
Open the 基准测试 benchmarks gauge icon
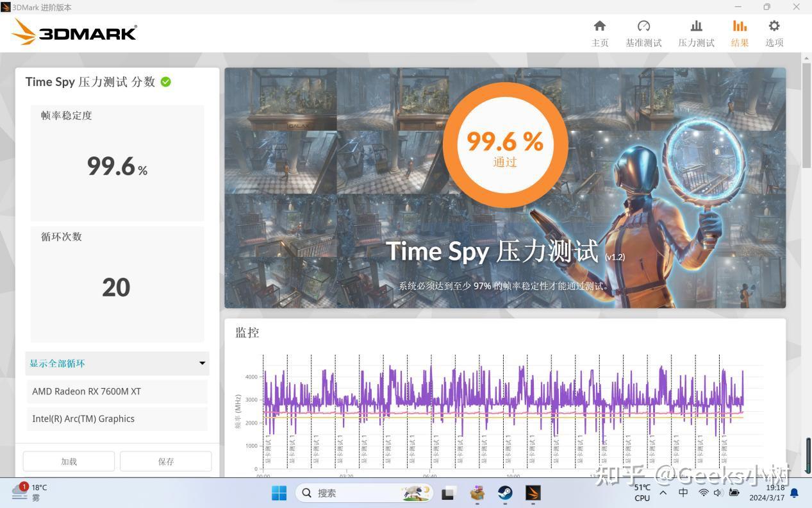point(643,26)
